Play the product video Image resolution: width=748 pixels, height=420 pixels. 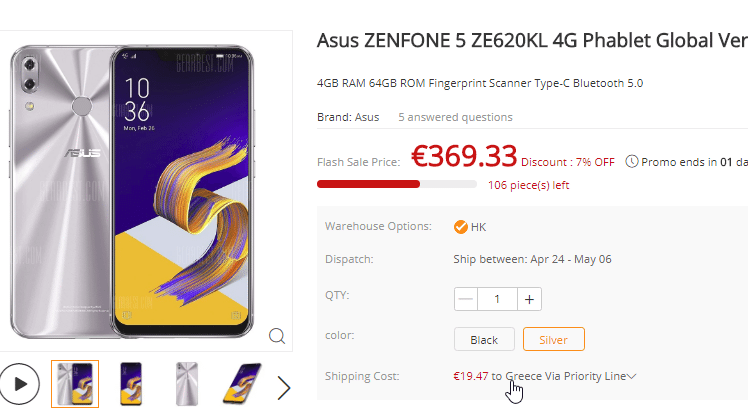(x=19, y=384)
